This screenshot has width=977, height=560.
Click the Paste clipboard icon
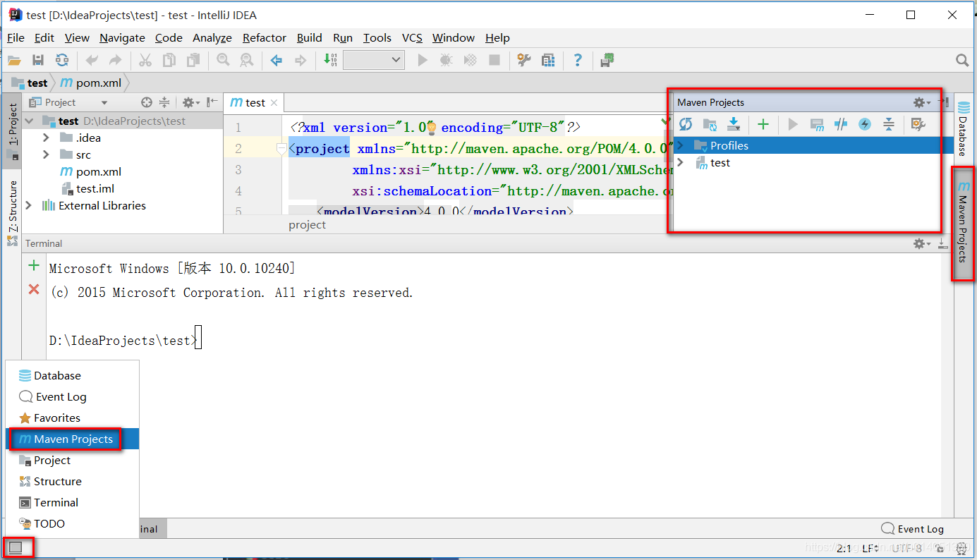(x=193, y=61)
